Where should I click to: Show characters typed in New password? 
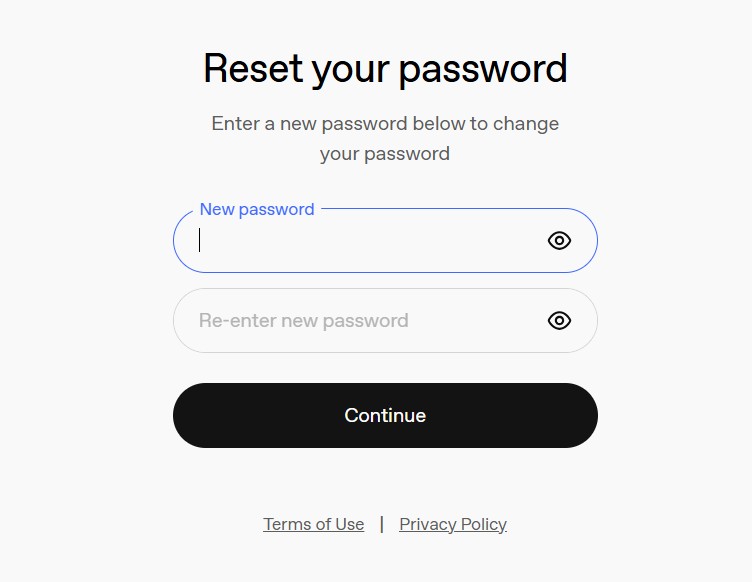559,240
